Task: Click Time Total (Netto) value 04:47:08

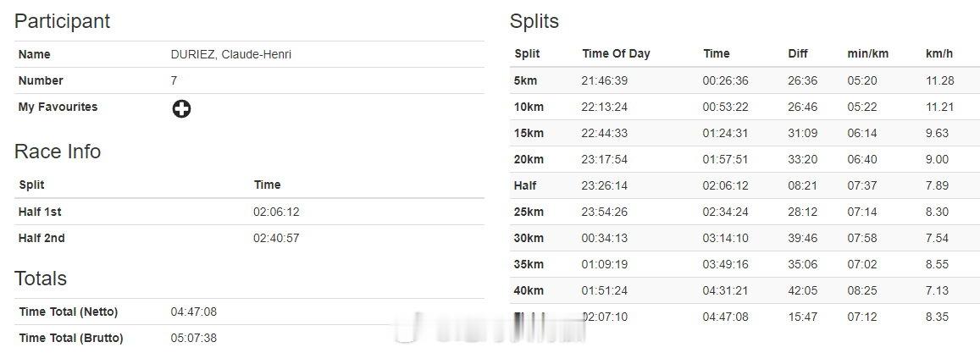Action: click(194, 312)
